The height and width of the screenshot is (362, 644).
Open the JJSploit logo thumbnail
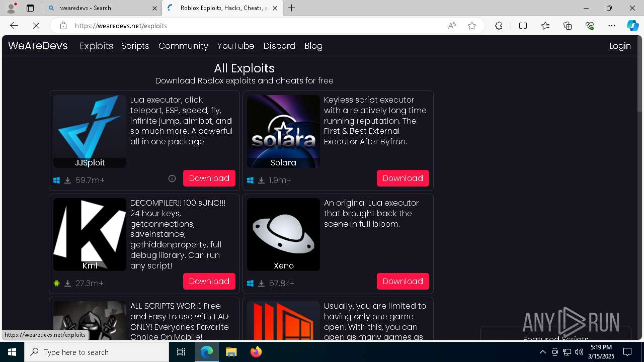point(90,131)
